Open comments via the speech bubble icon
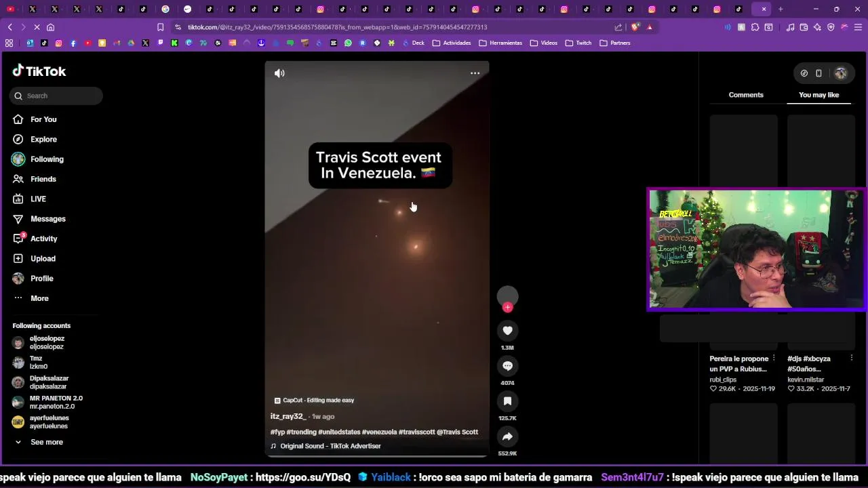The height and width of the screenshot is (488, 868). point(507,365)
